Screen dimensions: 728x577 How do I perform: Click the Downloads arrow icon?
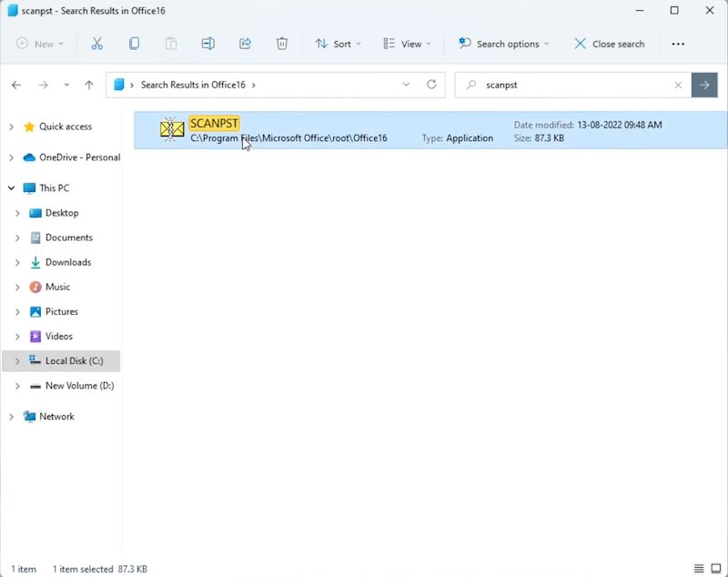(x=35, y=262)
